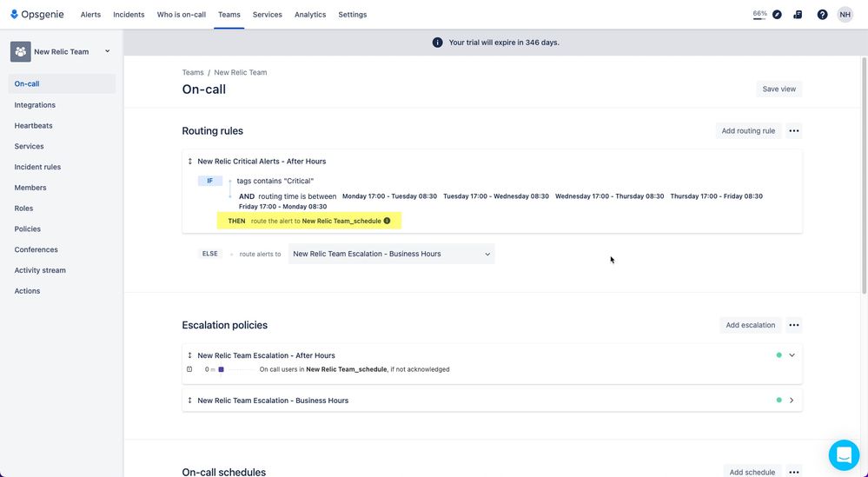Open On-call schedules more options ellipsis
The height and width of the screenshot is (477, 868).
pos(794,472)
